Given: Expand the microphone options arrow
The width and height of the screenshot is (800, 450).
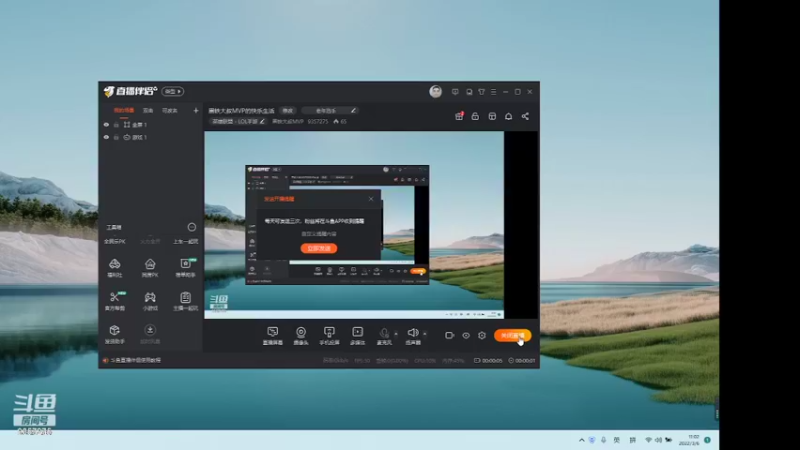Looking at the screenshot, I should click(x=396, y=334).
